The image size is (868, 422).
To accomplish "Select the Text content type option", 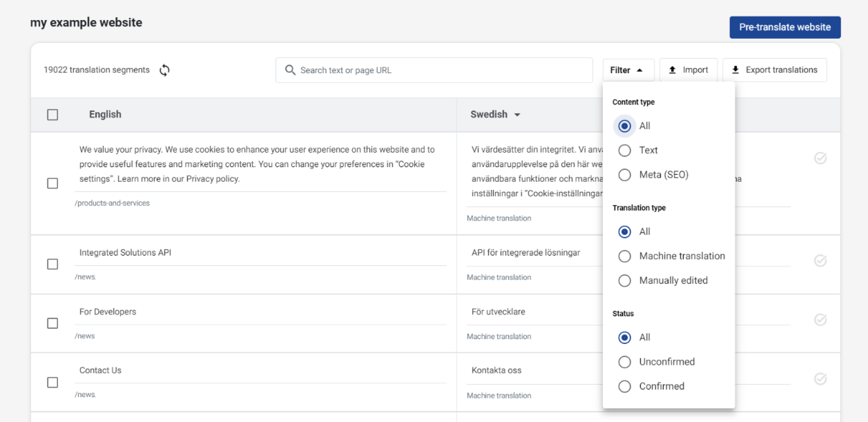I will 625,150.
